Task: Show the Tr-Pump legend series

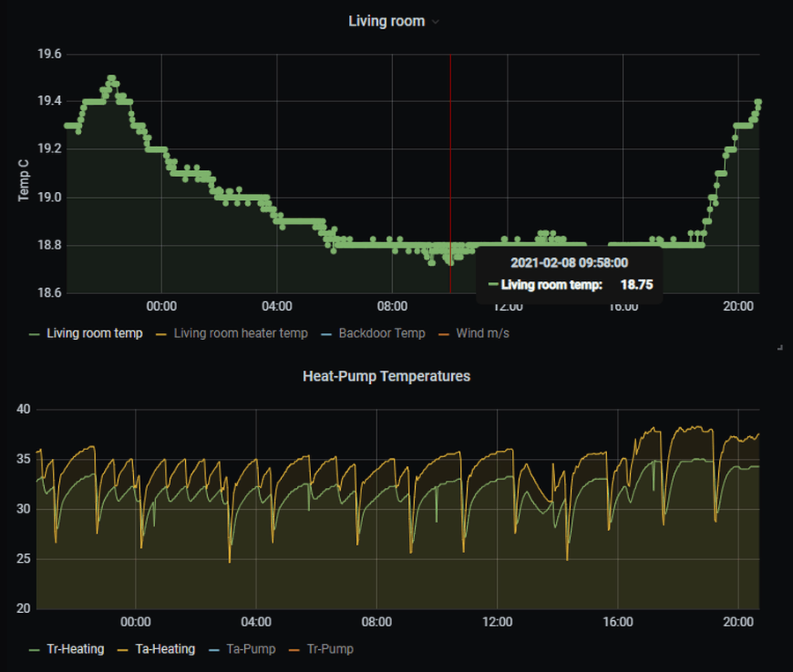Action: point(330,649)
